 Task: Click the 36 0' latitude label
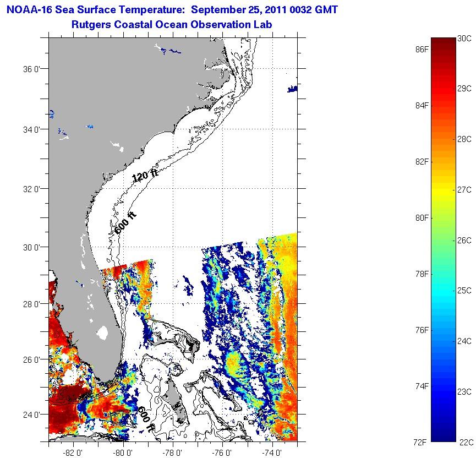point(31,69)
